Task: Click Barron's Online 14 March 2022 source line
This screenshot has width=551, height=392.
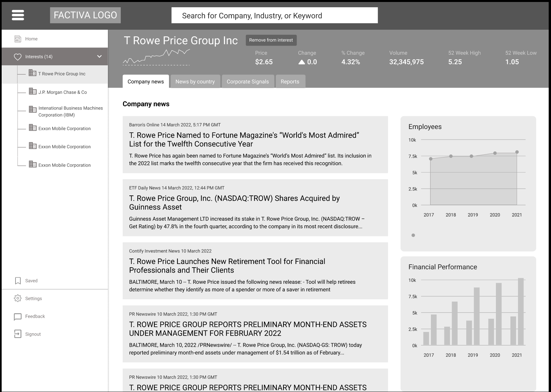Action: click(175, 125)
